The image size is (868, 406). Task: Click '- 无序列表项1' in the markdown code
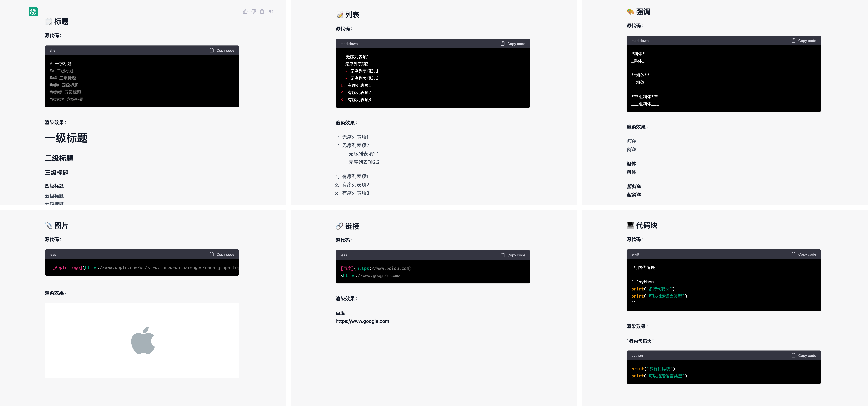tap(355, 57)
